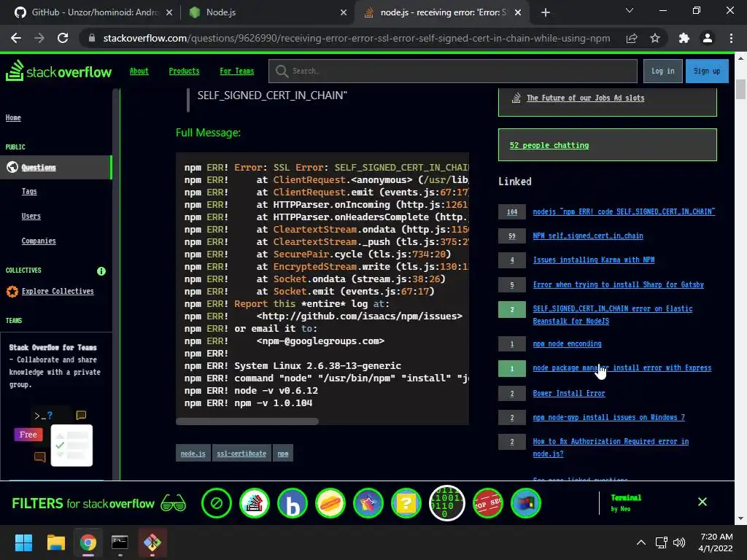Screen dimensions: 747x560
Task: Open '52 people chatting' link
Action: tap(549, 145)
